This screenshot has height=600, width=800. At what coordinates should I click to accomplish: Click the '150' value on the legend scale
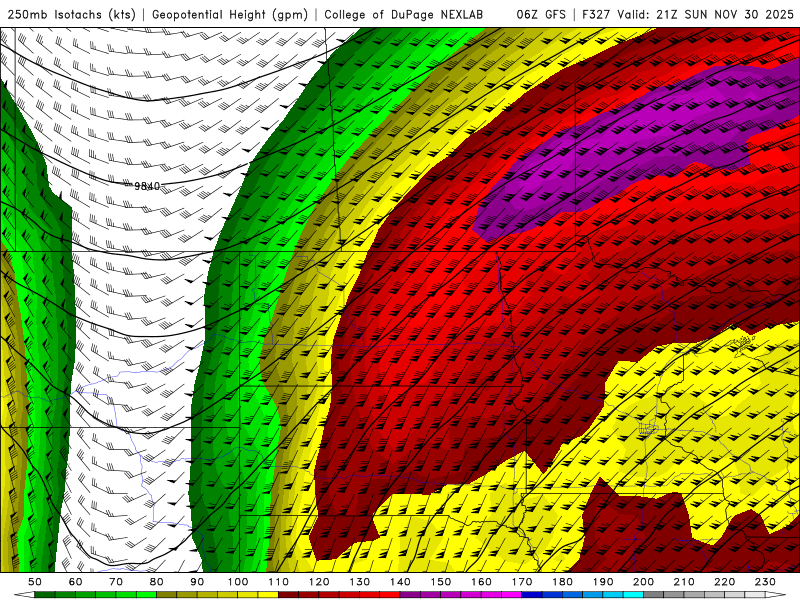[441, 582]
